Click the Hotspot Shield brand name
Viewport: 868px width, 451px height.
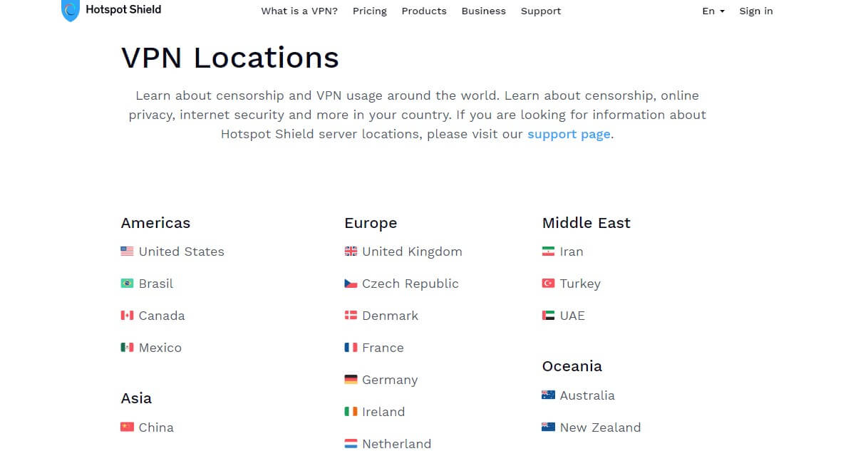coord(123,9)
